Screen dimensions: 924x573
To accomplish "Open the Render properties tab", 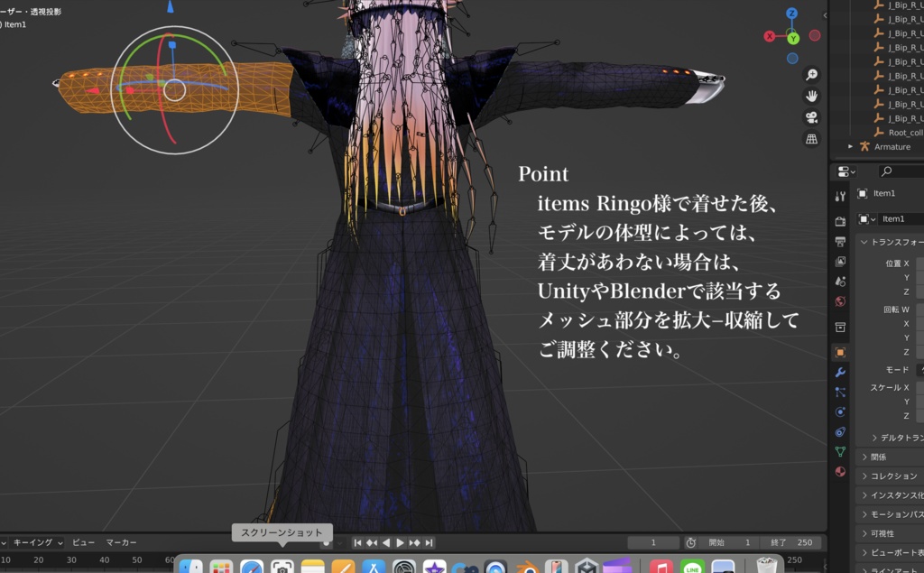I will (840, 222).
